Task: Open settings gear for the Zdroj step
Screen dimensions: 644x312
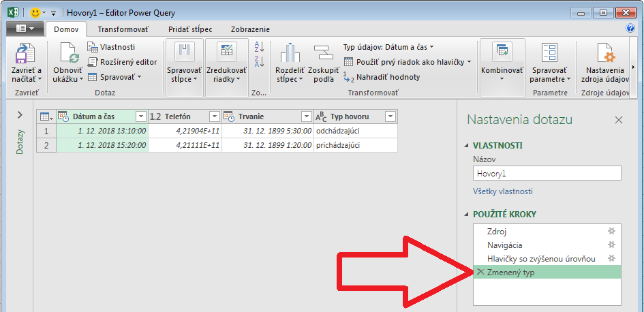Action: [x=611, y=232]
